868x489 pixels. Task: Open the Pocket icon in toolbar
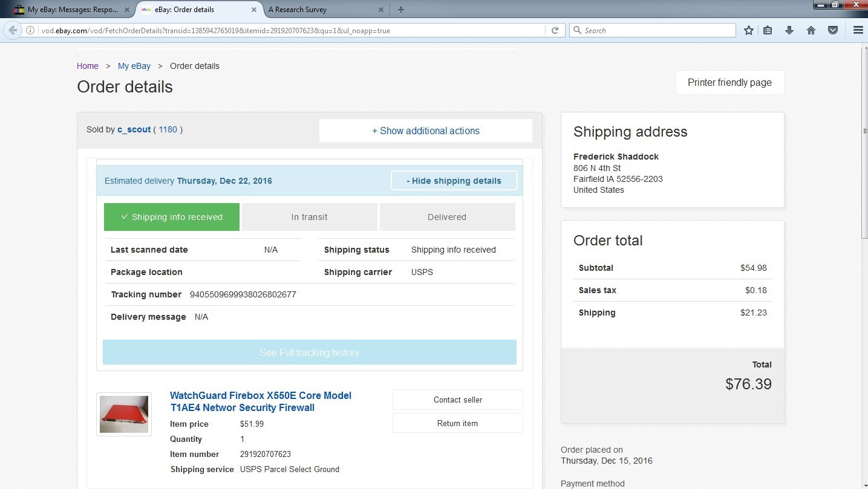[x=833, y=30]
